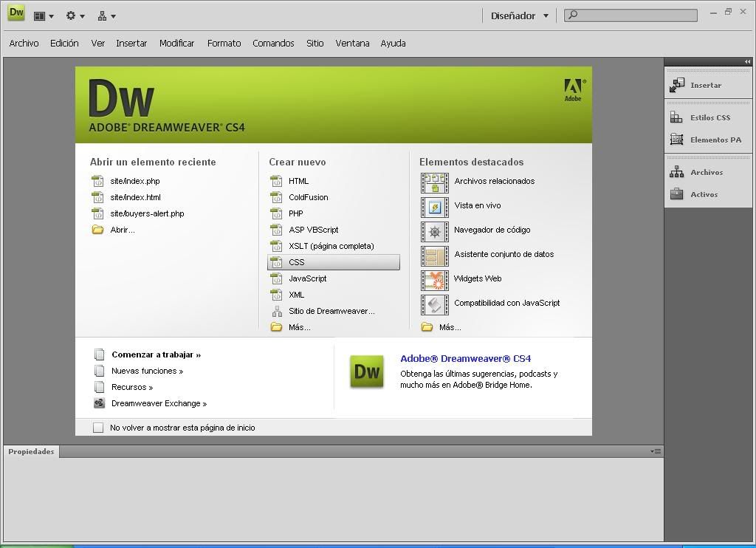Click the Navegador de código feature icon
Screen dimensions: 756x548
pyautogui.click(x=434, y=232)
